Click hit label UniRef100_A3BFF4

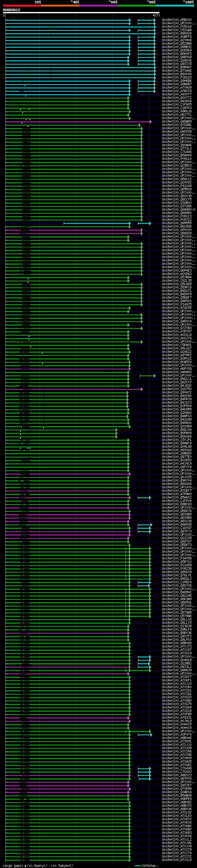coord(176,37)
